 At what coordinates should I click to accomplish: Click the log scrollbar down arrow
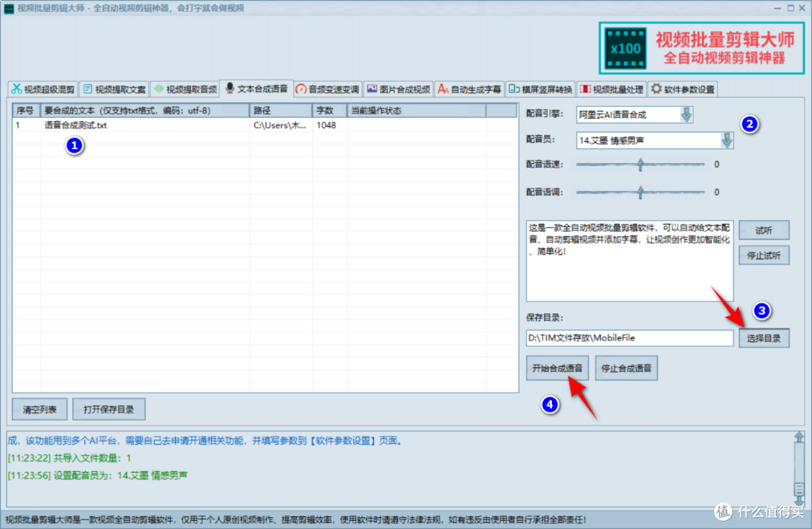coord(799,500)
